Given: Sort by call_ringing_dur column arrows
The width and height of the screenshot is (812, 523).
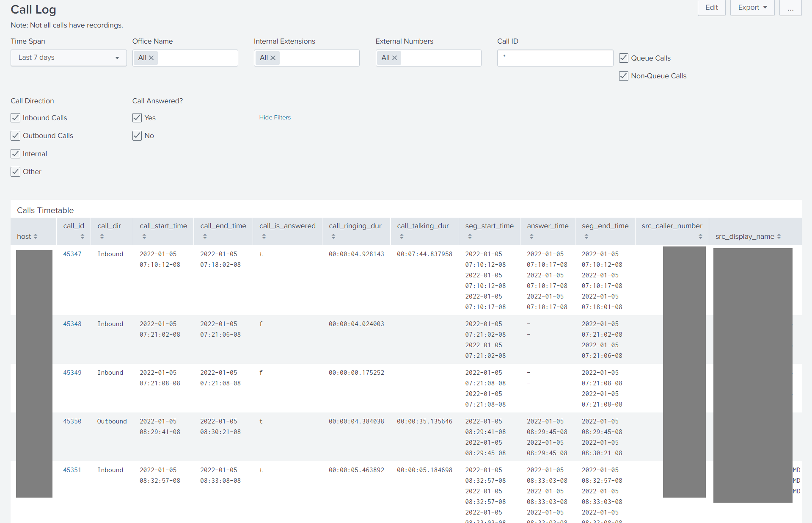Looking at the screenshot, I should tap(333, 236).
